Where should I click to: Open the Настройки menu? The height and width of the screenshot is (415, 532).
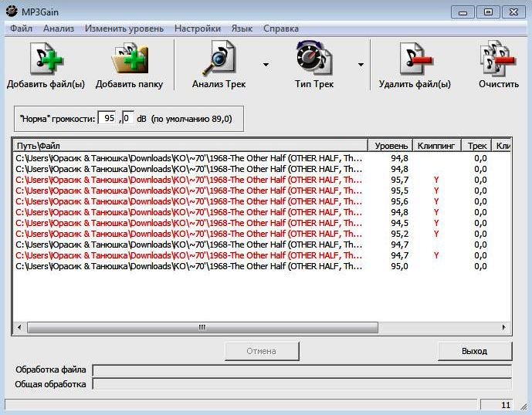click(x=198, y=29)
